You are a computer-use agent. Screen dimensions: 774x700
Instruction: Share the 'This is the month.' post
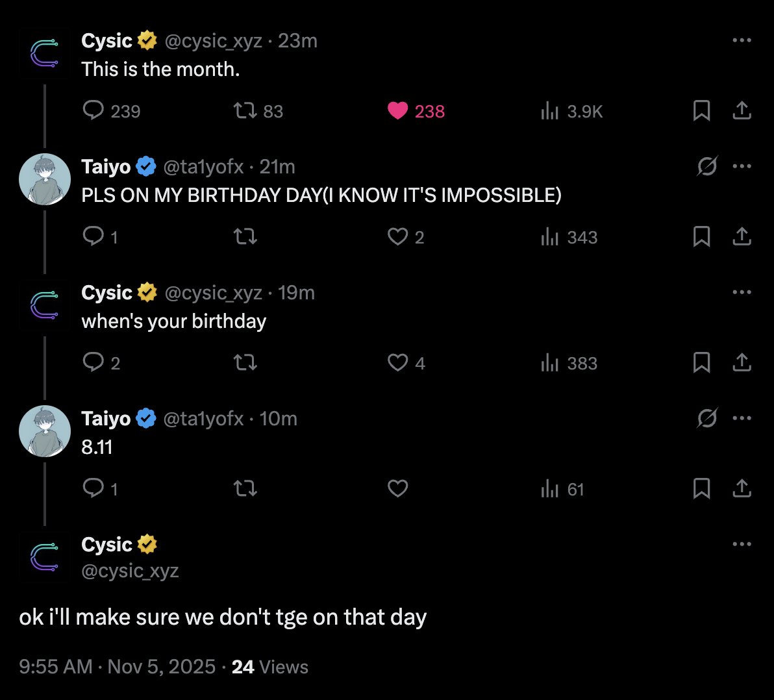click(742, 110)
